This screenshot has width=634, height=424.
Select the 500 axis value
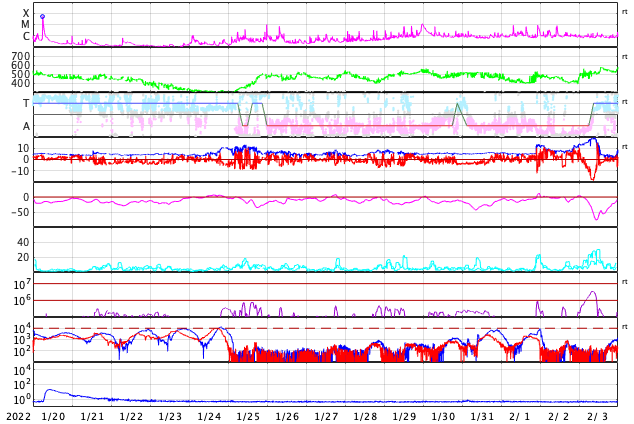coord(21,74)
